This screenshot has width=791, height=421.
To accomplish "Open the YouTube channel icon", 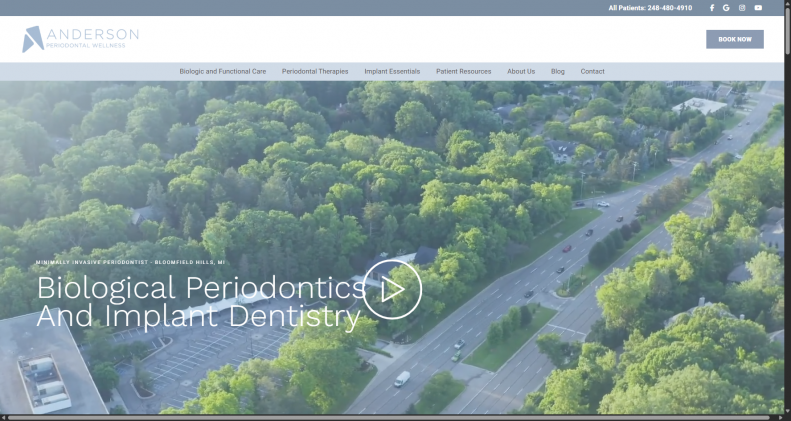I will [x=758, y=8].
